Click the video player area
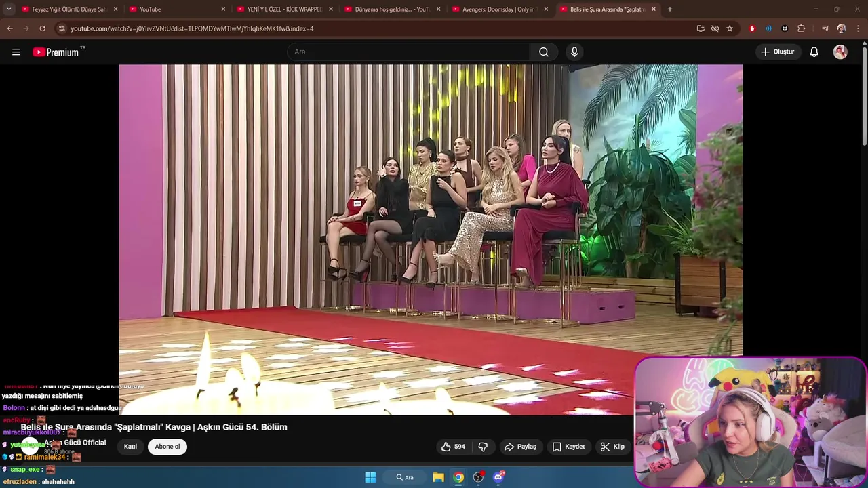This screenshot has width=868, height=488. [431, 239]
